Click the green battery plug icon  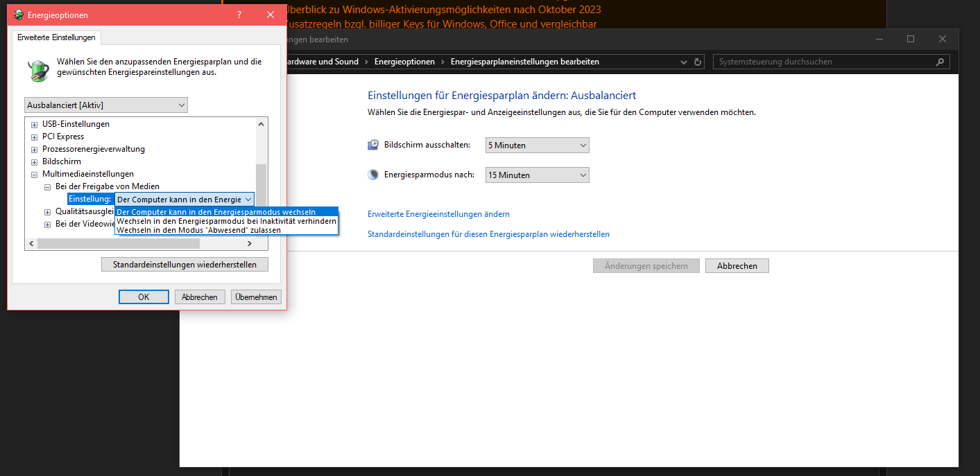[x=38, y=70]
